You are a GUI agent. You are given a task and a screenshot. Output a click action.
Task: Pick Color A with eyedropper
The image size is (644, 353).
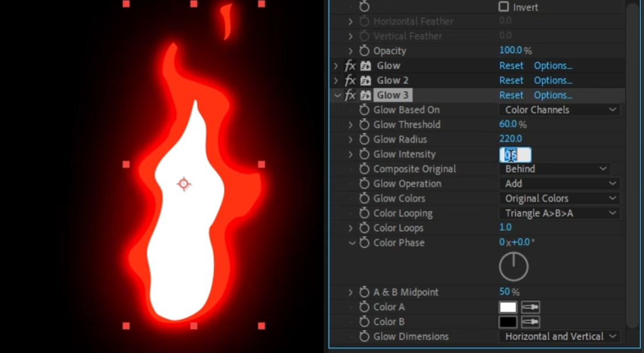pyautogui.click(x=530, y=307)
